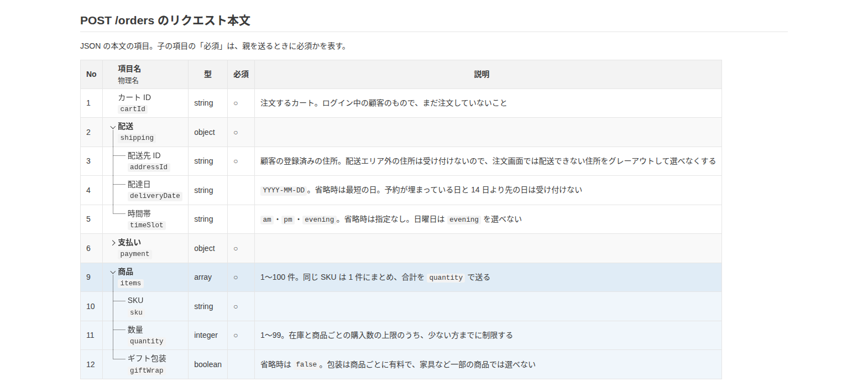868x392 pixels.
Task: Click the intro sentence starting 'JSON の本文の項目'
Action: pyautogui.click(x=215, y=46)
